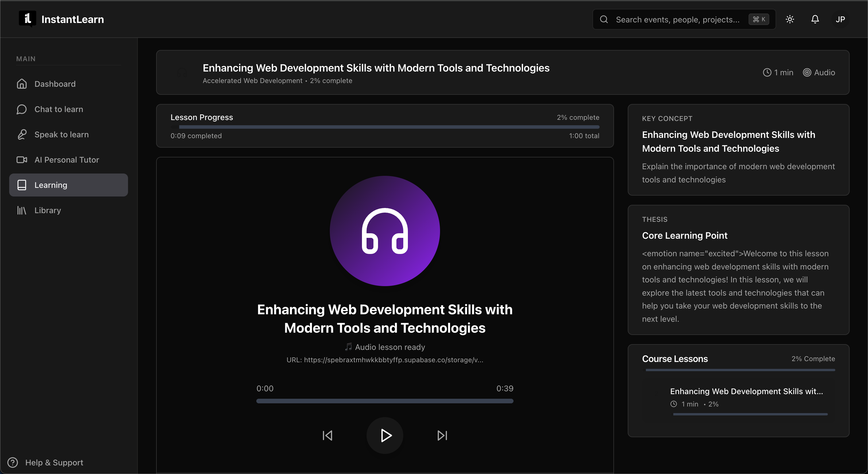This screenshot has width=868, height=474.
Task: Click the Speak to learn microphone icon
Action: coord(22,134)
